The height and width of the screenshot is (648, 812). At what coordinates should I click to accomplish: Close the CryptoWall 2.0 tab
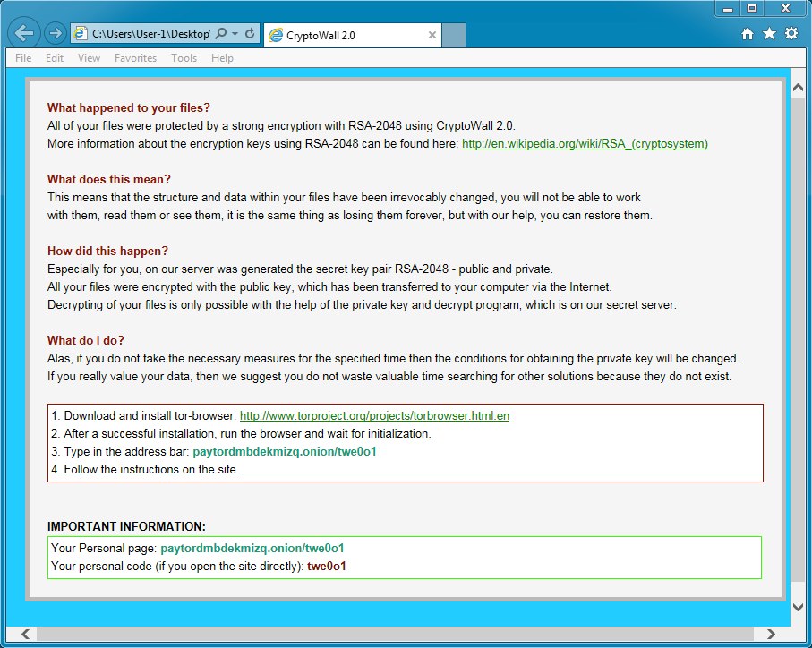pos(432,36)
